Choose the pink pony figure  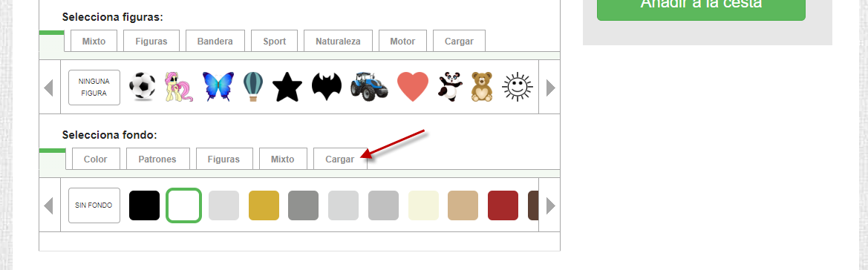[180, 87]
